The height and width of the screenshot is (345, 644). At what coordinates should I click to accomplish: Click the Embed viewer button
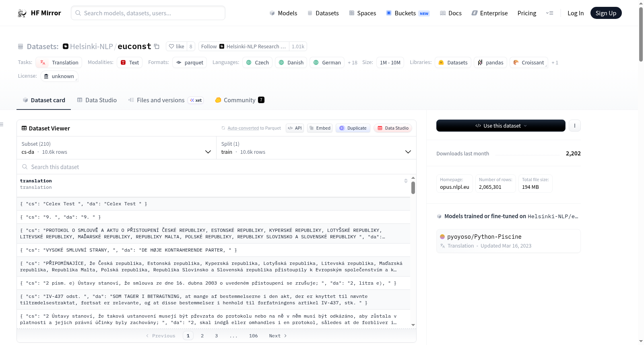(x=320, y=128)
